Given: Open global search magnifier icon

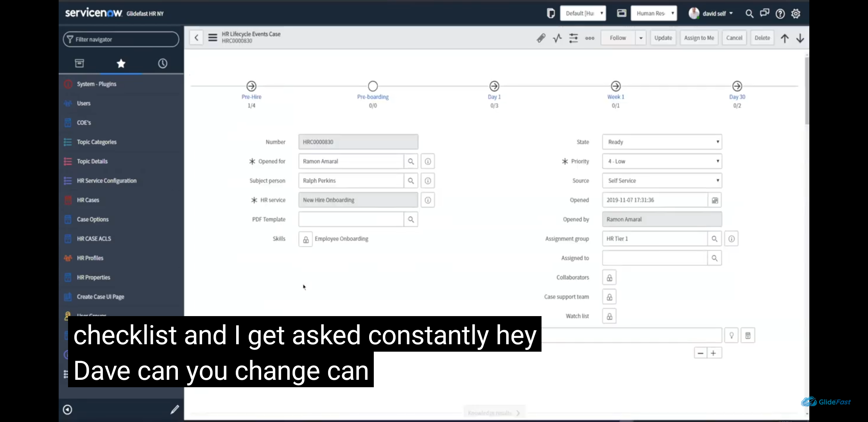Looking at the screenshot, I should point(749,14).
